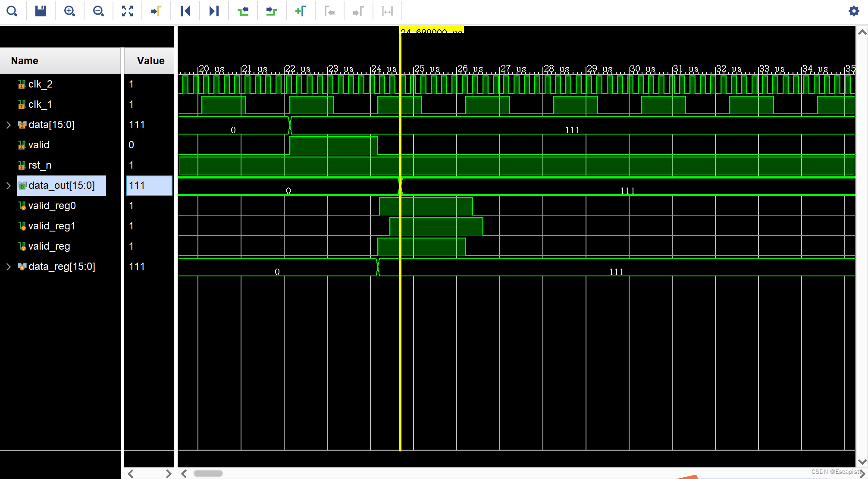Click the Swap Cursors icon
Image resolution: width=868 pixels, height=479 pixels.
click(x=387, y=11)
